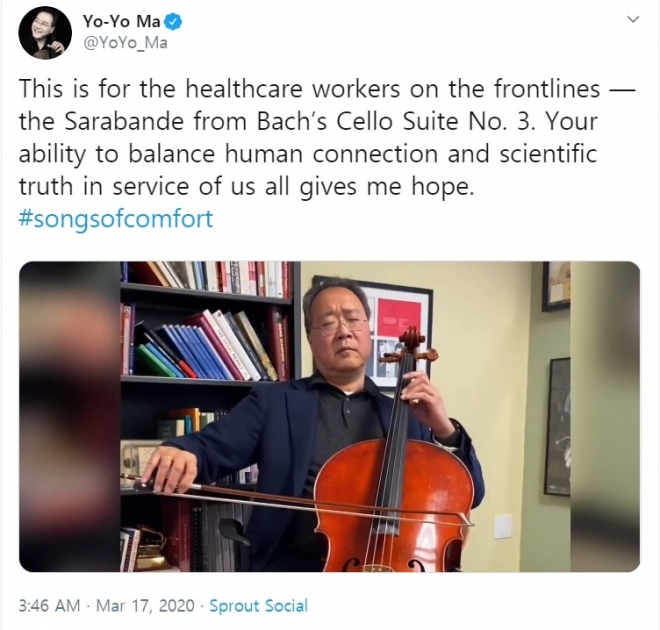
Task: Click the cello body in the video
Action: (394, 505)
